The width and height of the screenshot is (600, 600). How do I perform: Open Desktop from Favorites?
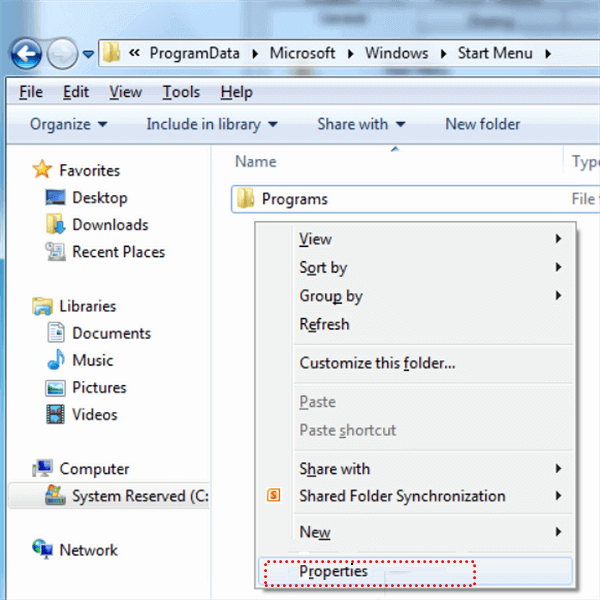100,198
